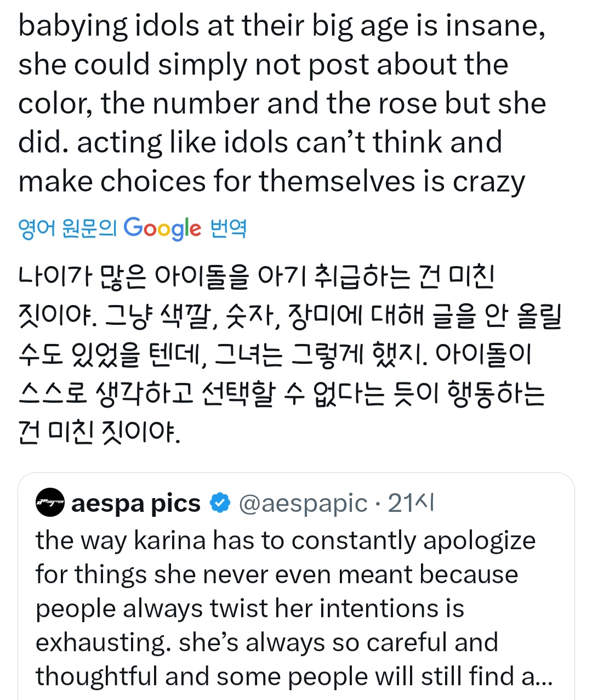Viewport: 592px width, 700px height.
Task: Open quoted post at 'for things she never' line
Action: point(276,574)
